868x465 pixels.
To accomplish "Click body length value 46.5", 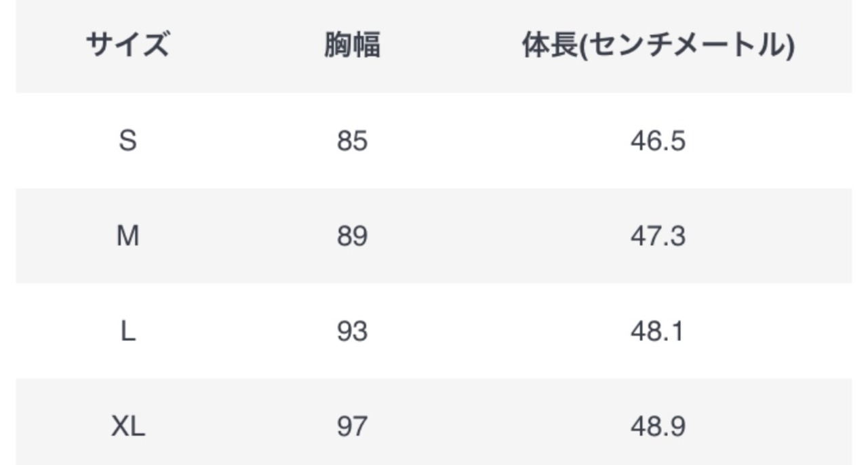I will (657, 141).
